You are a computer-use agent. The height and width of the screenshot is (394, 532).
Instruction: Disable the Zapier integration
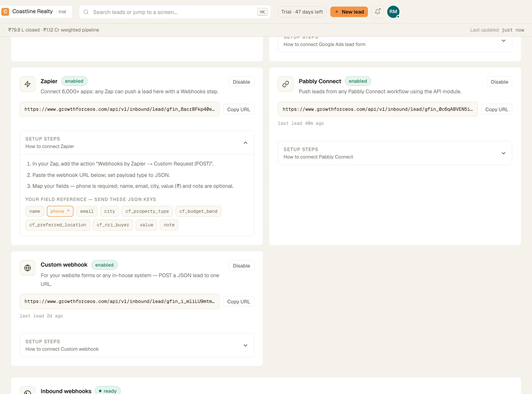(x=241, y=82)
